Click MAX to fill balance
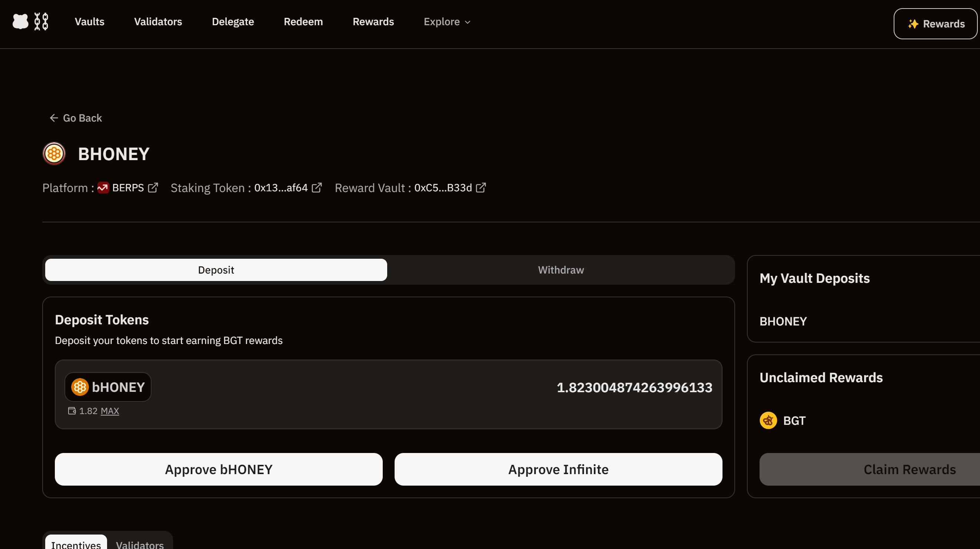 (x=110, y=411)
